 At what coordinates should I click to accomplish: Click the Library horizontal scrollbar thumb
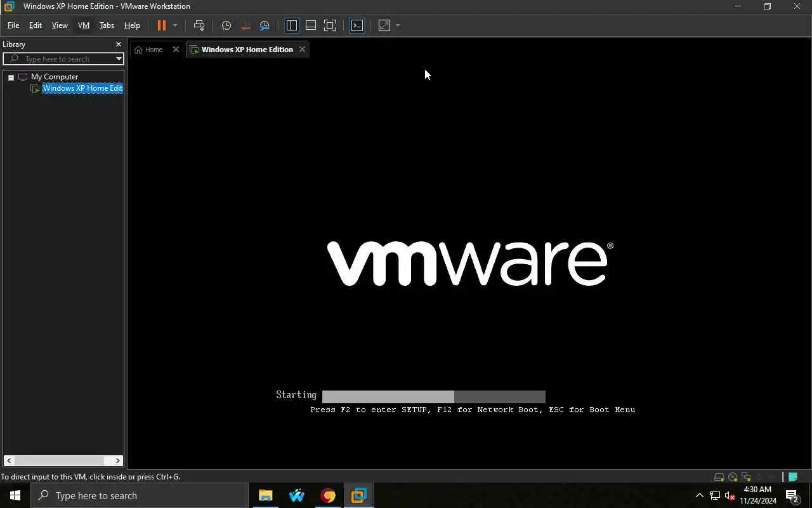click(59, 461)
